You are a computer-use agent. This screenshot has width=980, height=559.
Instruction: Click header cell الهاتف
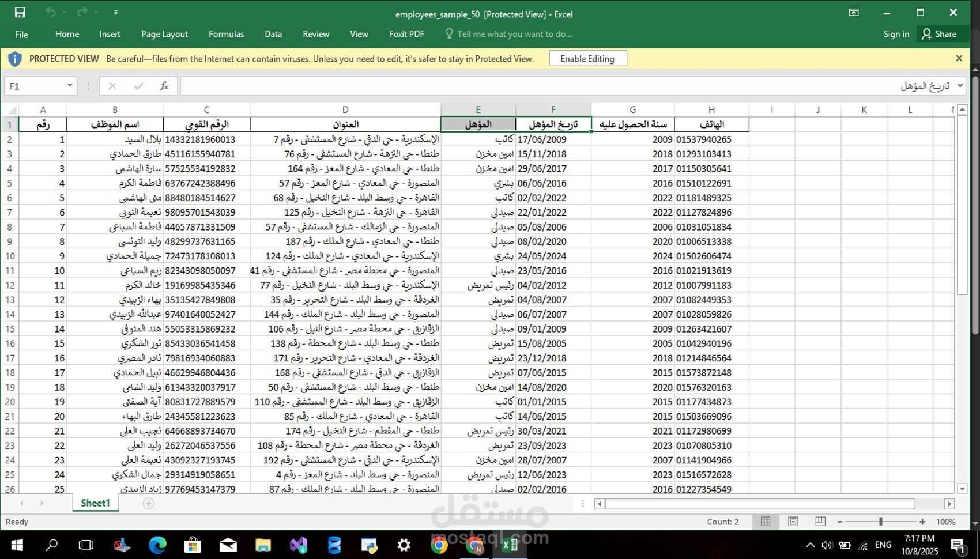(711, 124)
